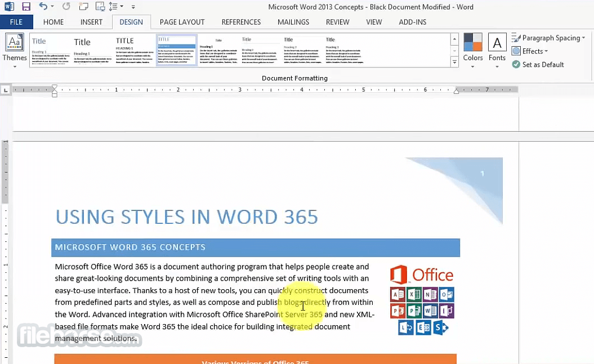Save the document with the floppy disk icon
Image resolution: width=594 pixels, height=364 pixels.
[26, 6]
